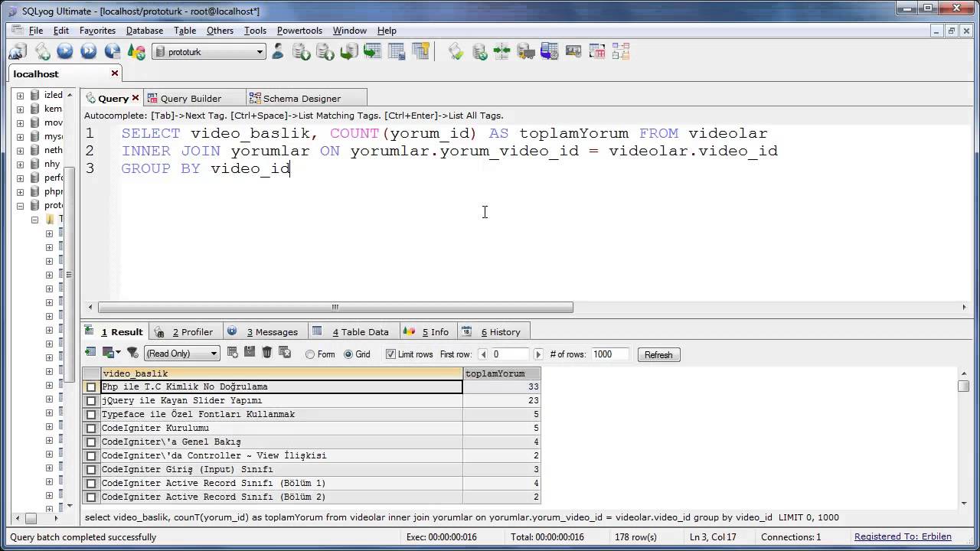Select the Form view radio button
Image resolution: width=980 pixels, height=551 pixels.
click(x=310, y=354)
